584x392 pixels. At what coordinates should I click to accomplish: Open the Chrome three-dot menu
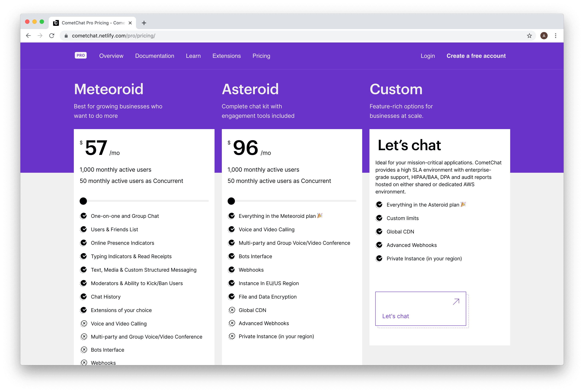[555, 36]
